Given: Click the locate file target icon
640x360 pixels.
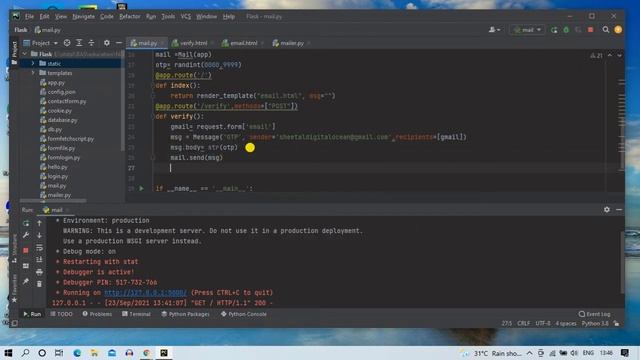Looking at the screenshot, I should (x=67, y=43).
